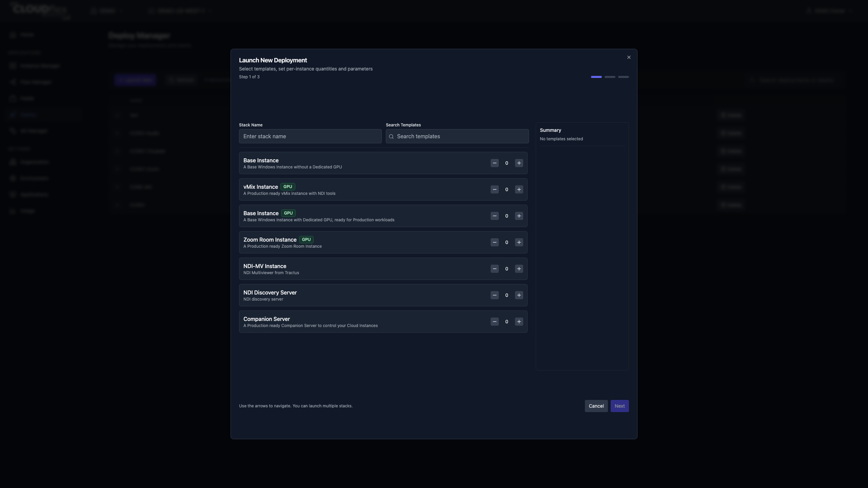Screen dimensions: 868x488
Task: Decrease vMix Instance quantity
Action: pyautogui.click(x=494, y=189)
